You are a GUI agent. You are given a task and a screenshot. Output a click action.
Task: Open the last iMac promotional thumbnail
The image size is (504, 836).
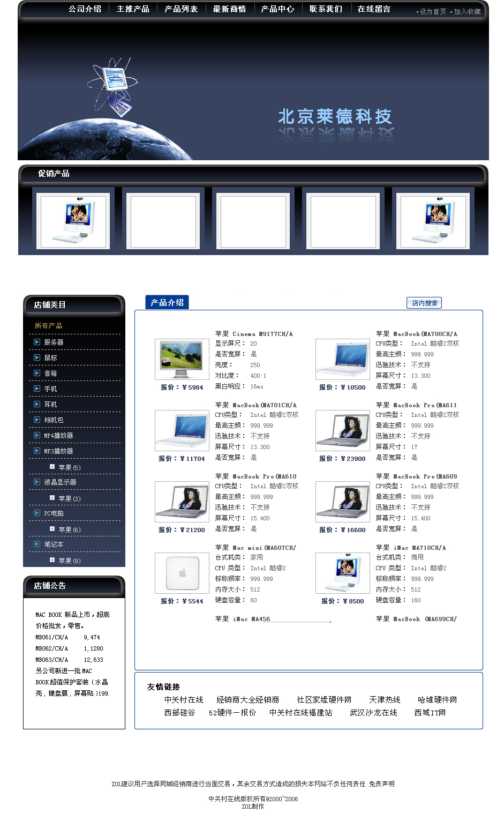tap(433, 221)
